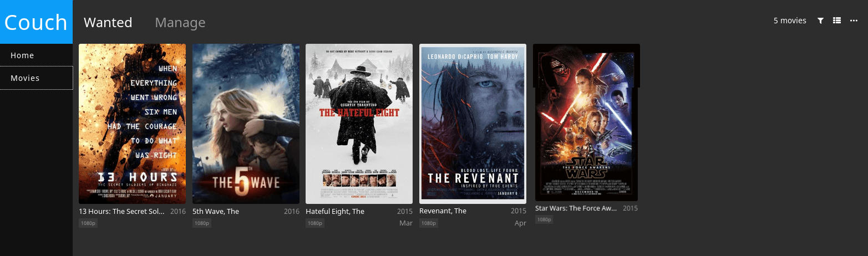Viewport: 868px width, 256px height.
Task: Click the '5 movies' count label
Action: (x=790, y=21)
